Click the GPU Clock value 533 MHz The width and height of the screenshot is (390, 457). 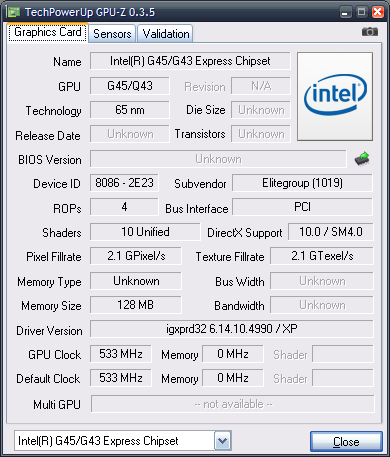pos(121,354)
